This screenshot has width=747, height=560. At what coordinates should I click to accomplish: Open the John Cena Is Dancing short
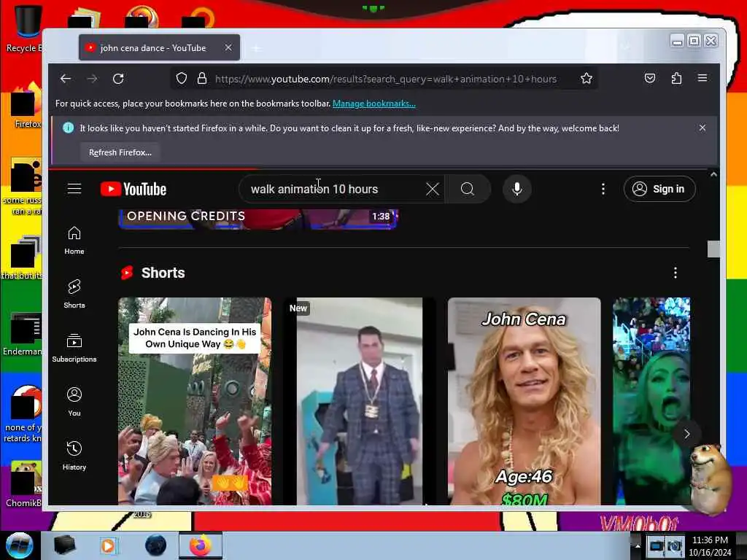pyautogui.click(x=195, y=401)
